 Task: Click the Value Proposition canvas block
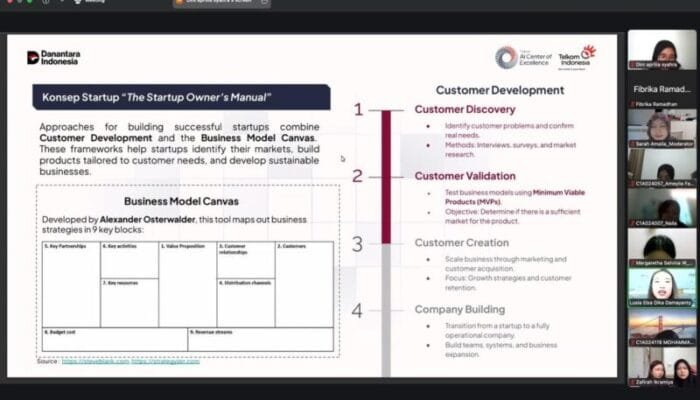tap(187, 283)
